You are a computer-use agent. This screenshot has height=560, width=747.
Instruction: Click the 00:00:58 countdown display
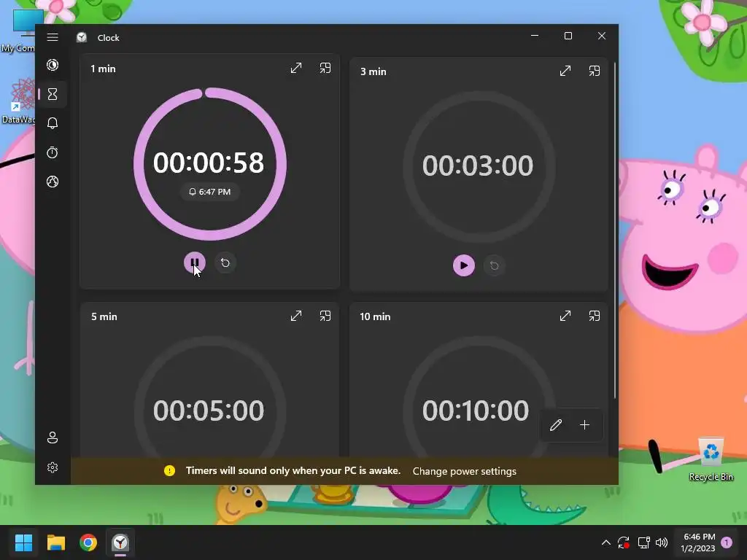click(208, 163)
